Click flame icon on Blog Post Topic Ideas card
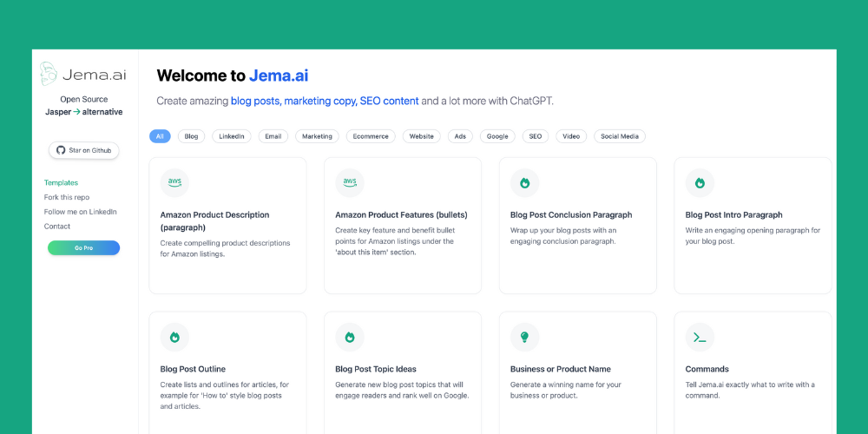 coord(349,337)
